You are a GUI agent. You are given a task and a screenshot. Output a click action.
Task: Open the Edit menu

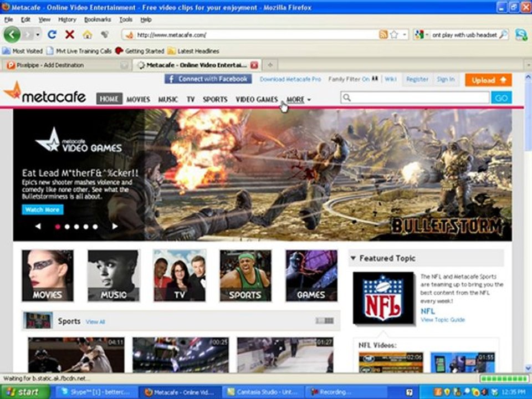click(x=25, y=20)
